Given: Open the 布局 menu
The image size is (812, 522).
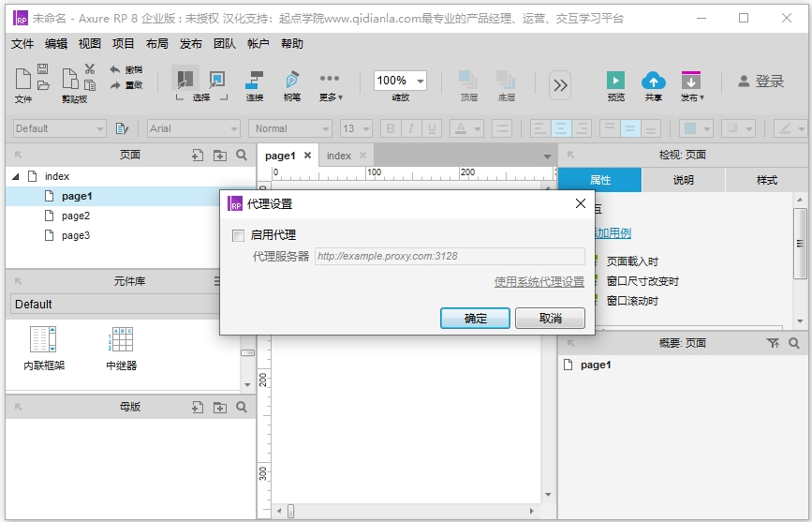Looking at the screenshot, I should click(x=157, y=43).
